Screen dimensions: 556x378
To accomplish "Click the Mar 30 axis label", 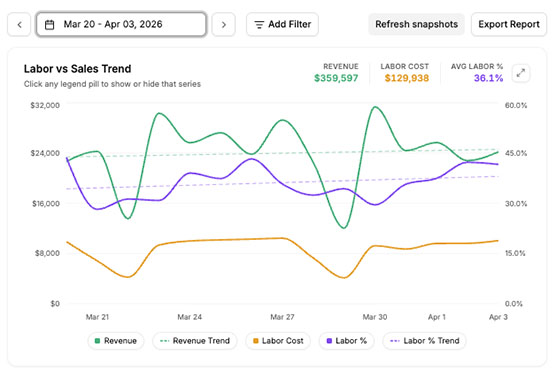I will coord(375,317).
